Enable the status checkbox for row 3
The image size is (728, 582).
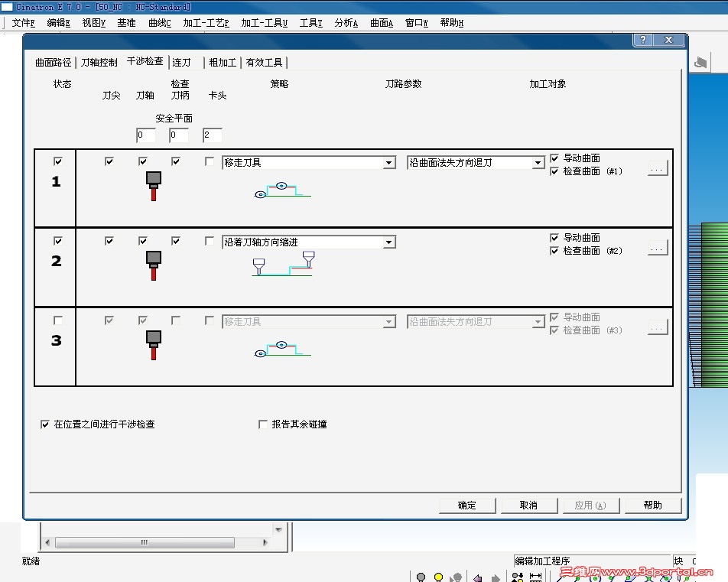point(58,320)
